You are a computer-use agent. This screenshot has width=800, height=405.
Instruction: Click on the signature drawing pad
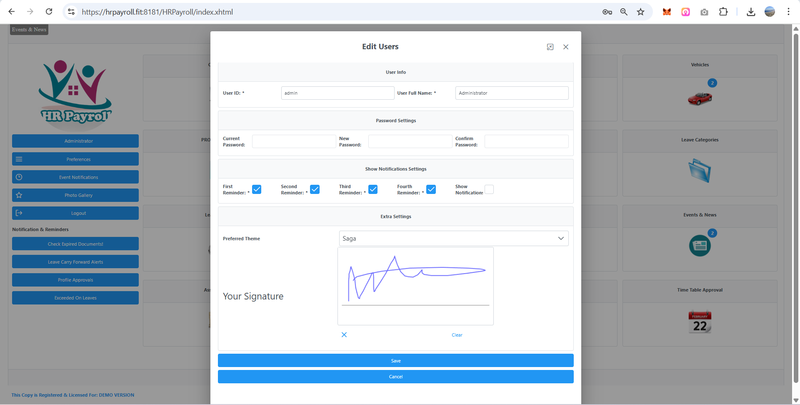click(415, 285)
